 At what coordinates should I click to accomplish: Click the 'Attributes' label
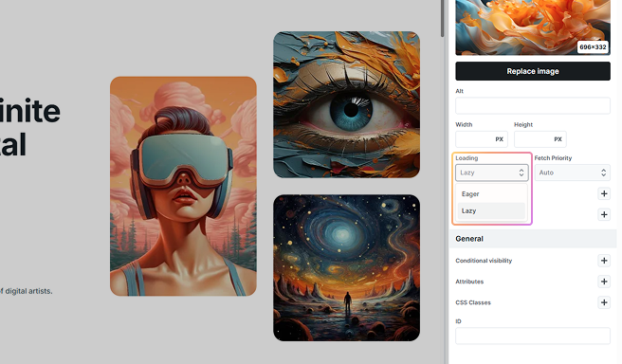point(469,282)
